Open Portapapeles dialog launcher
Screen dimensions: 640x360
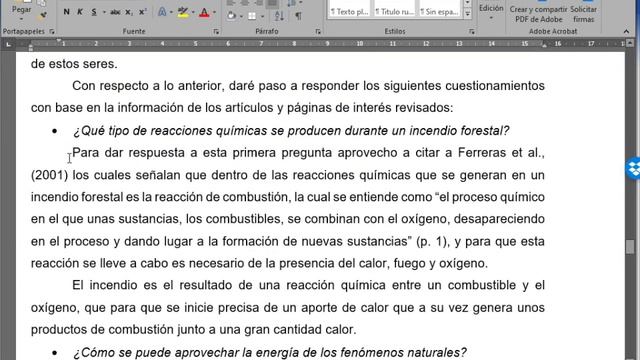coord(52,31)
